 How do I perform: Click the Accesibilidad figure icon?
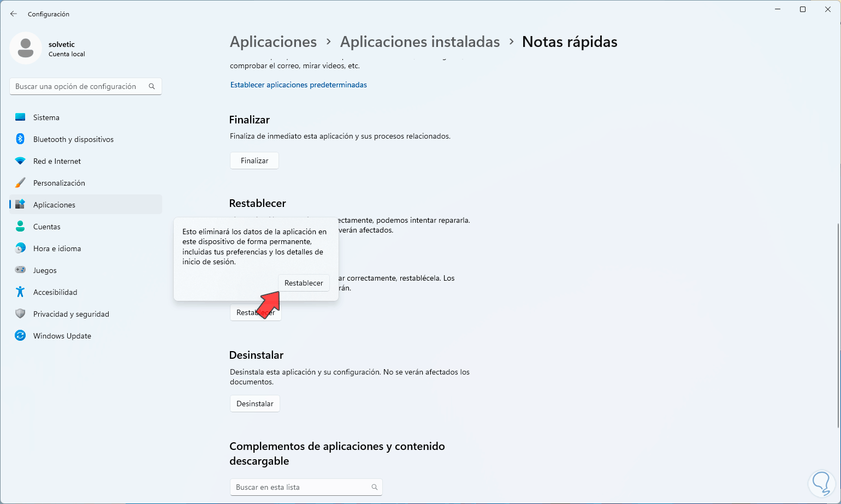(20, 292)
